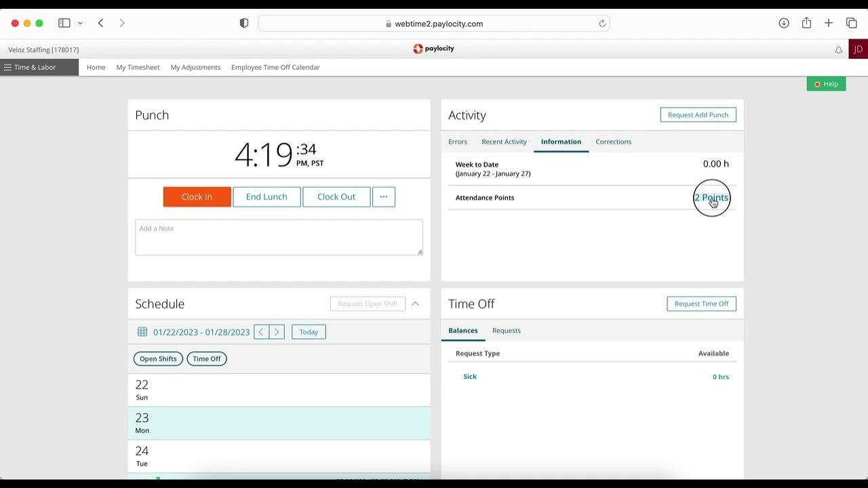Toggle the Open Shifts filter

[158, 359]
